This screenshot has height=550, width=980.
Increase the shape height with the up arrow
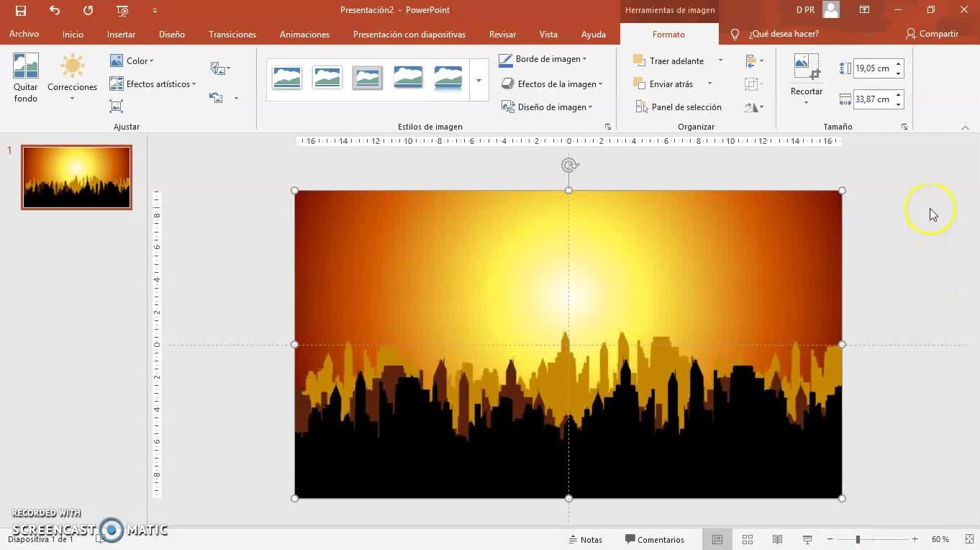click(x=899, y=64)
